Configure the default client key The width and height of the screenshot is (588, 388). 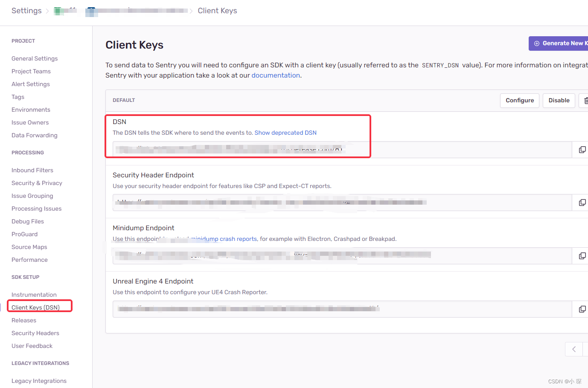(520, 101)
